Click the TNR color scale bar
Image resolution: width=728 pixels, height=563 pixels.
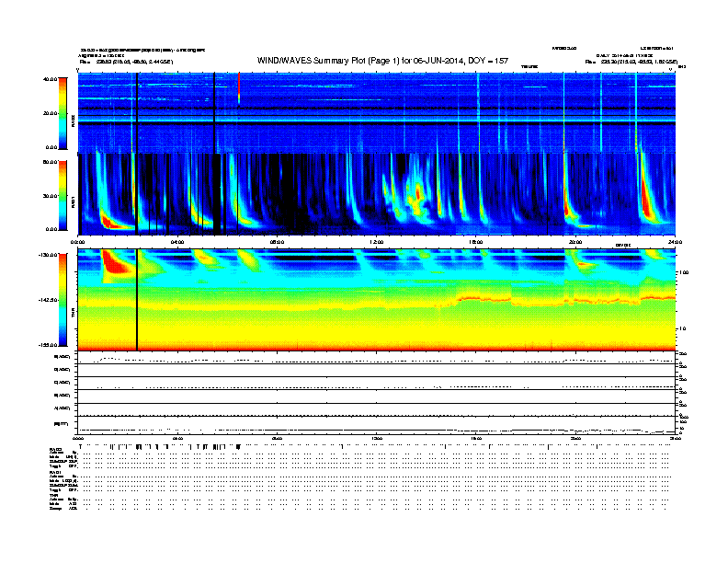(x=63, y=300)
